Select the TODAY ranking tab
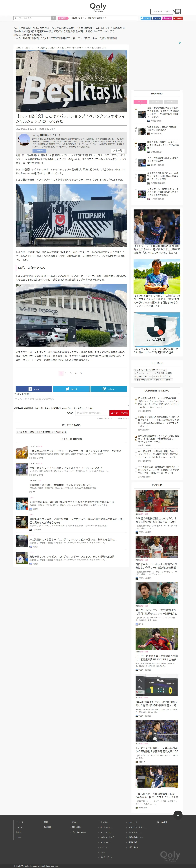The width and height of the screenshot is (196, 868). point(141,102)
